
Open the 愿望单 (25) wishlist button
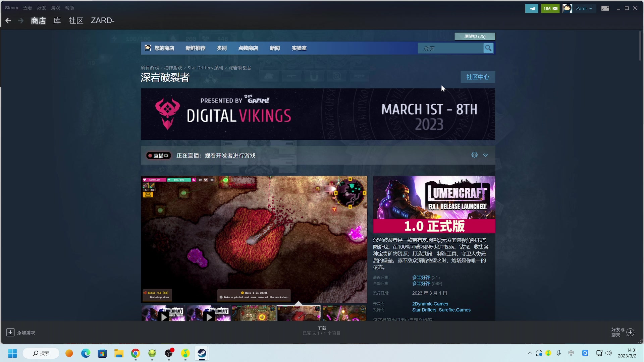(x=475, y=36)
